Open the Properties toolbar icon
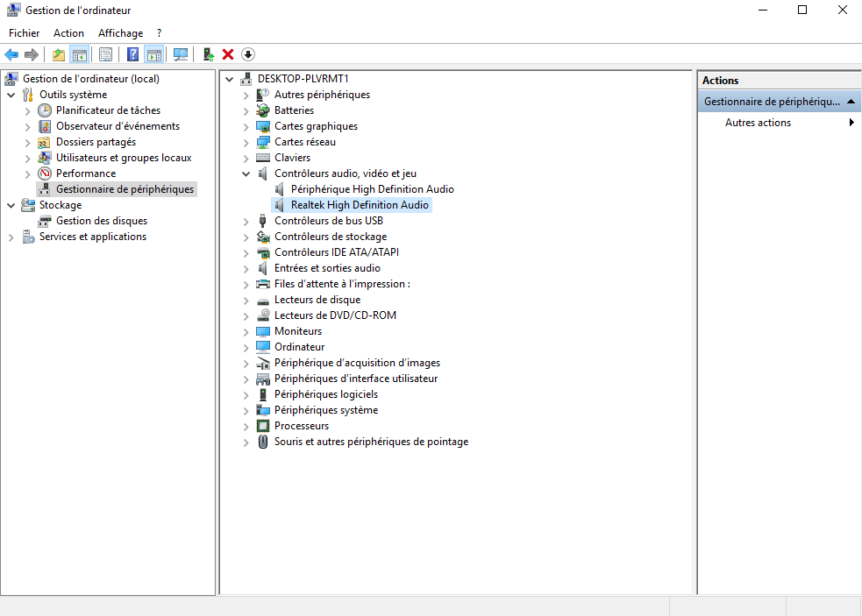The height and width of the screenshot is (616, 862). 105,54
